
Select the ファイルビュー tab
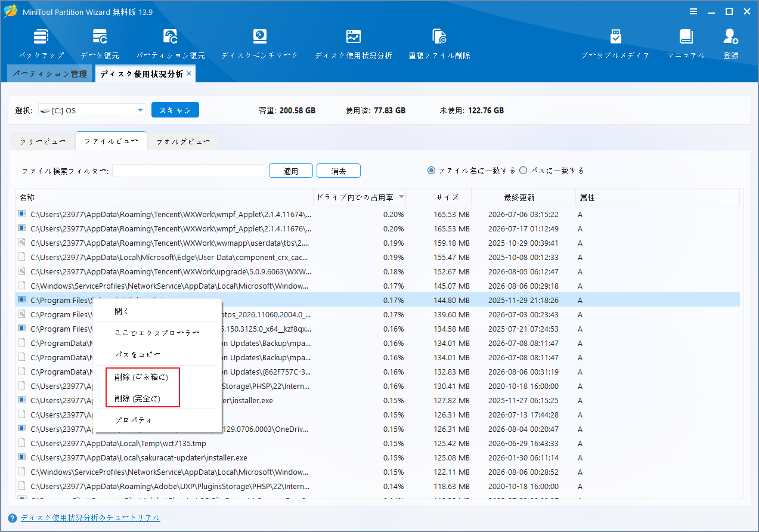pyautogui.click(x=111, y=141)
